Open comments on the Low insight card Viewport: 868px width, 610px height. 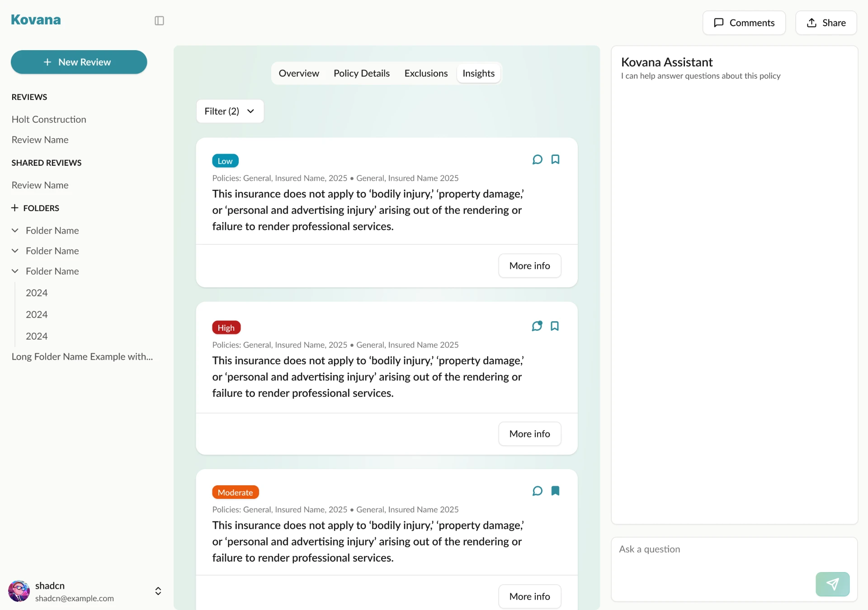tap(537, 160)
